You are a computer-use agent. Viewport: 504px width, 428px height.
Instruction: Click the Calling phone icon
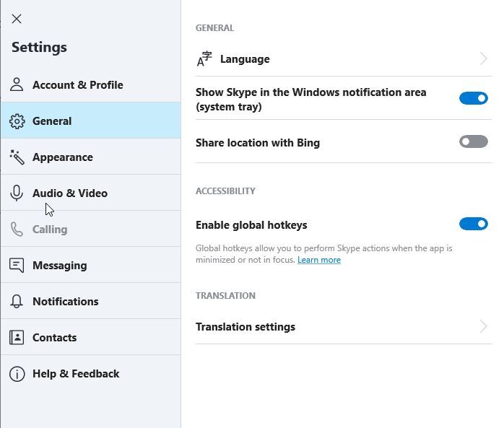click(x=17, y=229)
